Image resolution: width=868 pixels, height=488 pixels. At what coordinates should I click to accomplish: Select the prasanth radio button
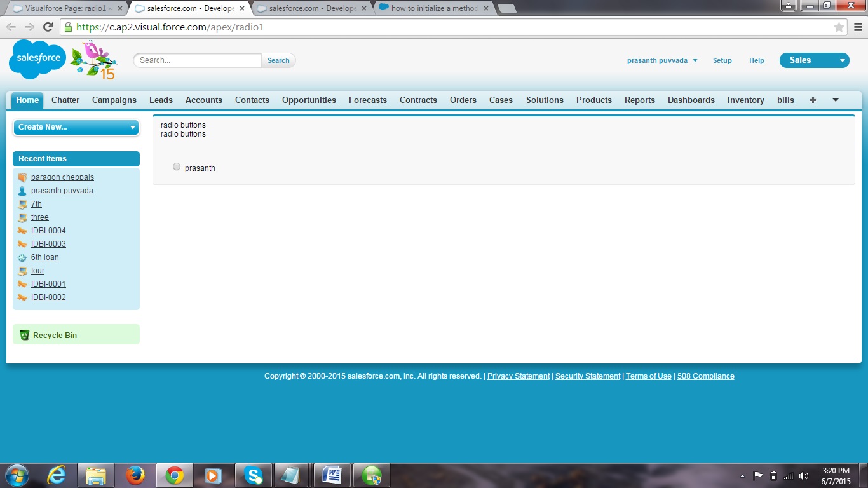177,166
